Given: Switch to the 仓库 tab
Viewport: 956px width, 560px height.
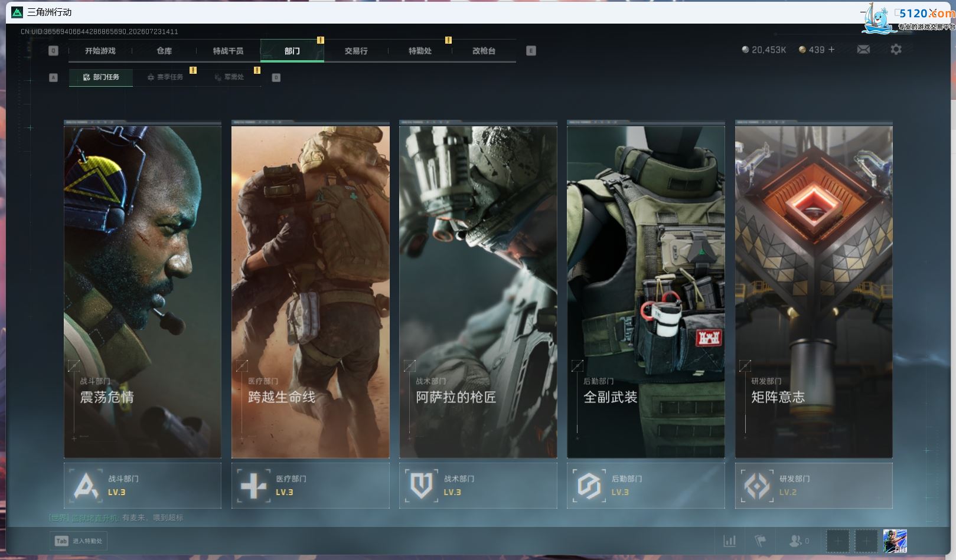Looking at the screenshot, I should (164, 51).
